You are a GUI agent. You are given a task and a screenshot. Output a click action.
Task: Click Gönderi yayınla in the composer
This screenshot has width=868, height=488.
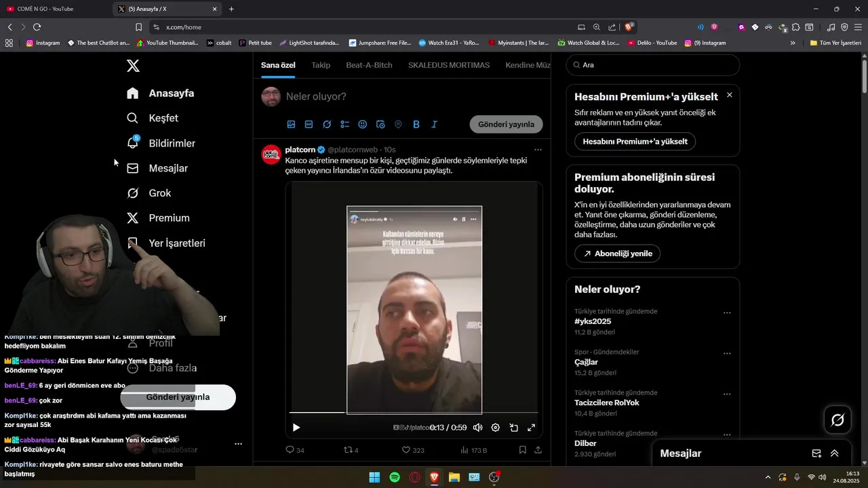506,124
